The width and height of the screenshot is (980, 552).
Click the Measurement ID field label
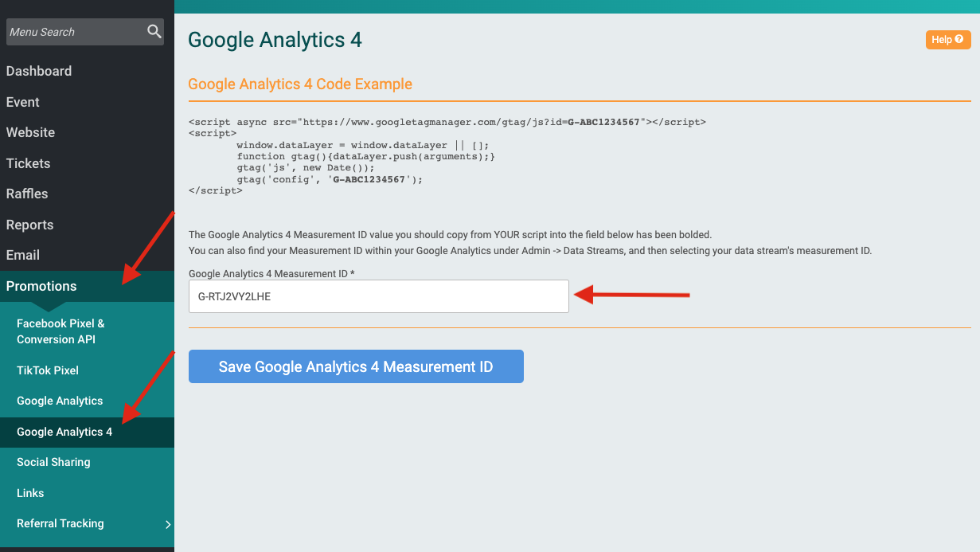271,273
